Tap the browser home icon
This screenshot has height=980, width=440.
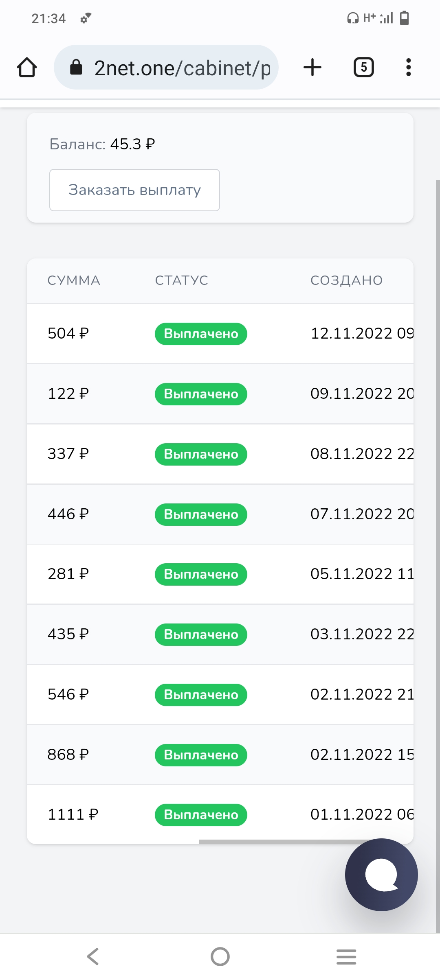pos(27,68)
